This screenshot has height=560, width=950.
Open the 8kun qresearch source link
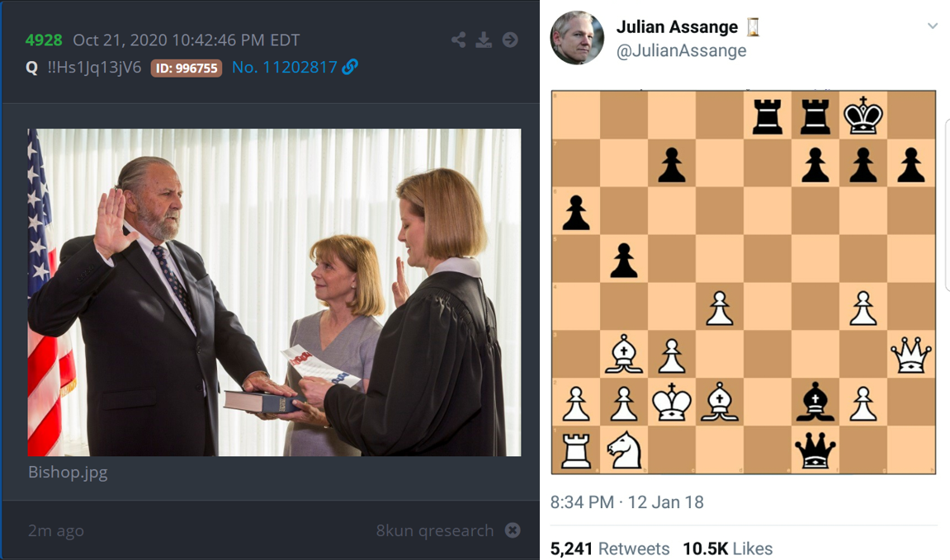(x=434, y=530)
